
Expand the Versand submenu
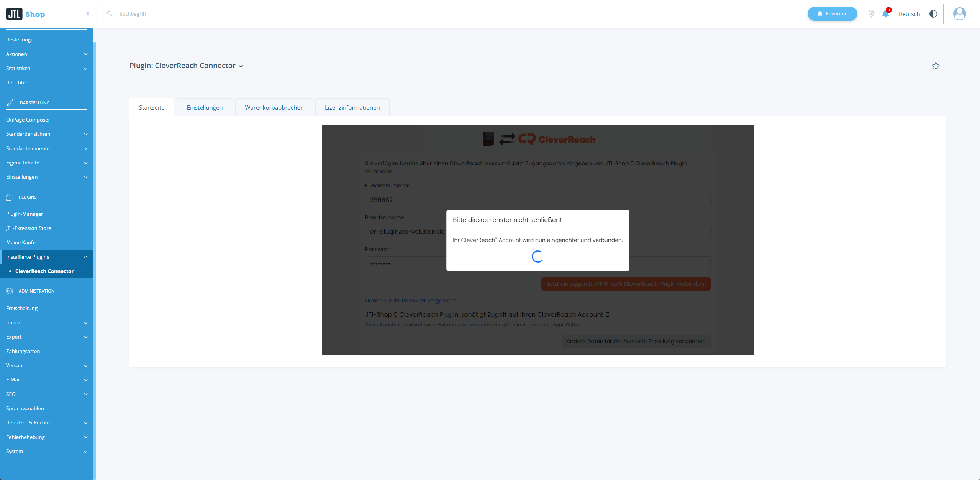tap(47, 365)
